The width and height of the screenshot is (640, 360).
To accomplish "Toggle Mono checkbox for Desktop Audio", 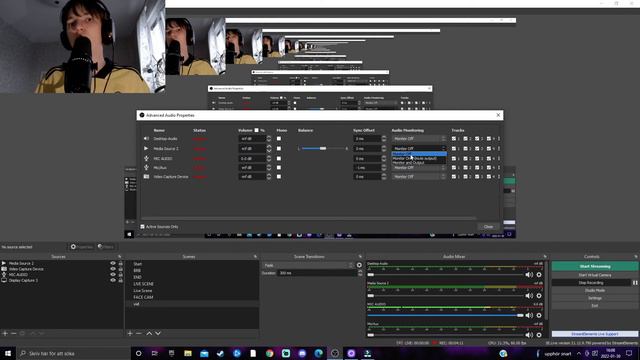I will 279,139.
